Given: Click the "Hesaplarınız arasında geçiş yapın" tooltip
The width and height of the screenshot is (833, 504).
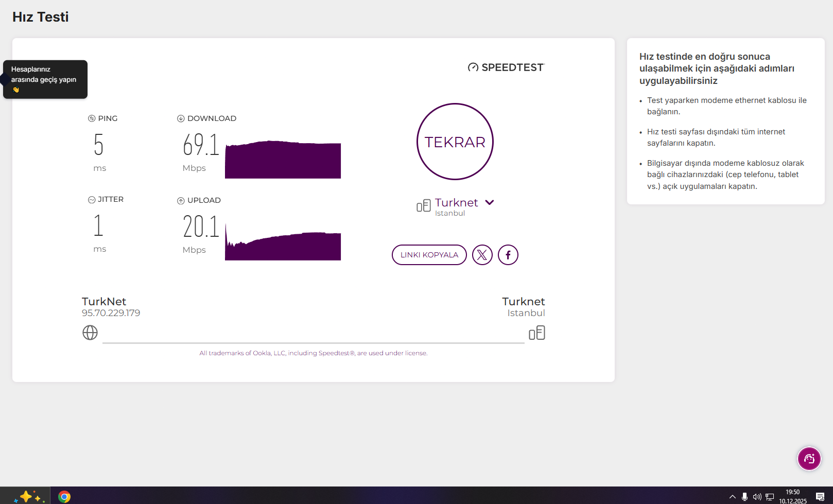Looking at the screenshot, I should pos(45,79).
